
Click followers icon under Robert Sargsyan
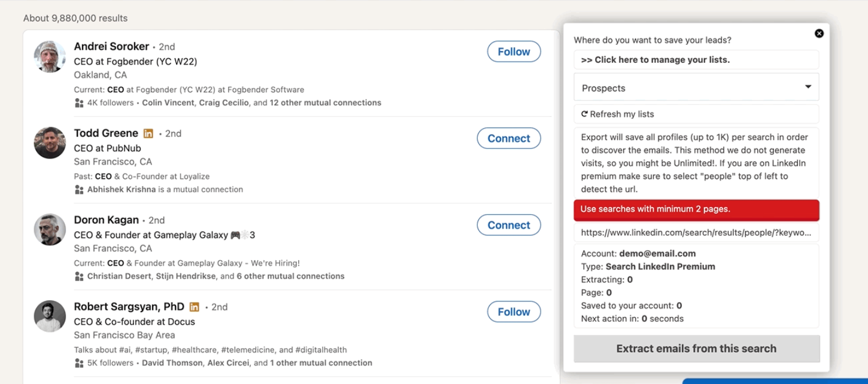pyautogui.click(x=79, y=363)
